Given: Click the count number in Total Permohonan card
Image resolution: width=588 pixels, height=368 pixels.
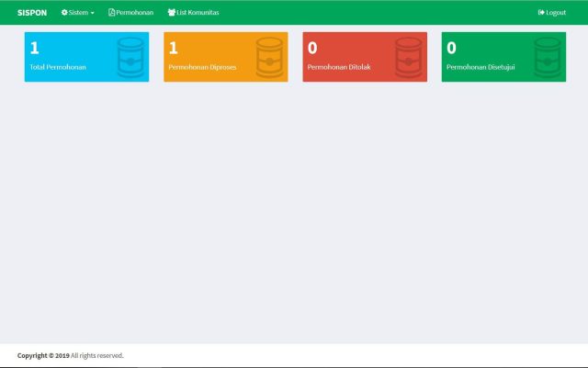Looking at the screenshot, I should (x=35, y=48).
